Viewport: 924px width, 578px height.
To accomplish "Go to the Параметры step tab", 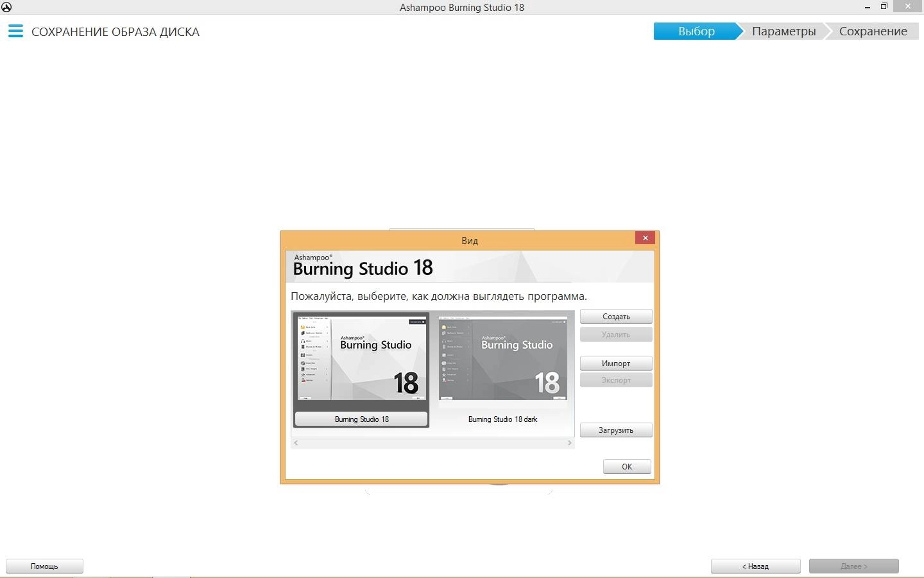I will pyautogui.click(x=783, y=31).
